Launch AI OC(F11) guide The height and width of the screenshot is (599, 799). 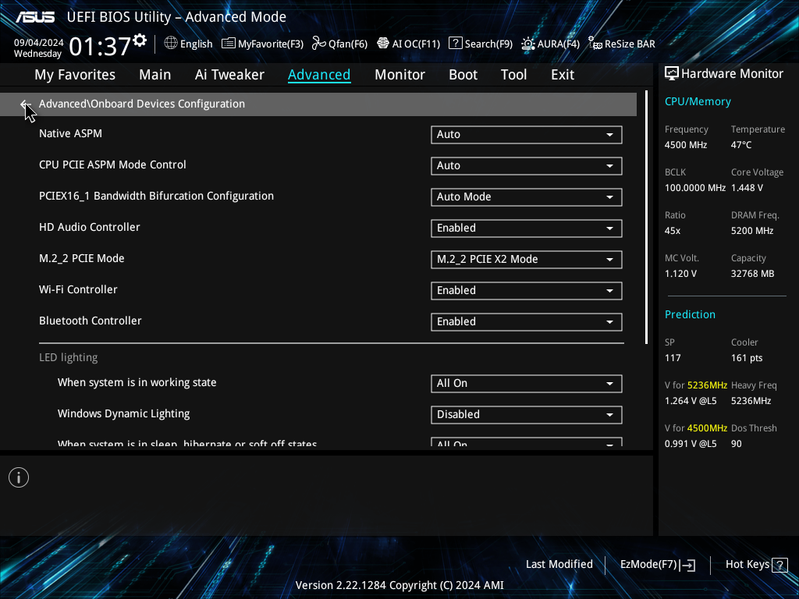point(383,43)
